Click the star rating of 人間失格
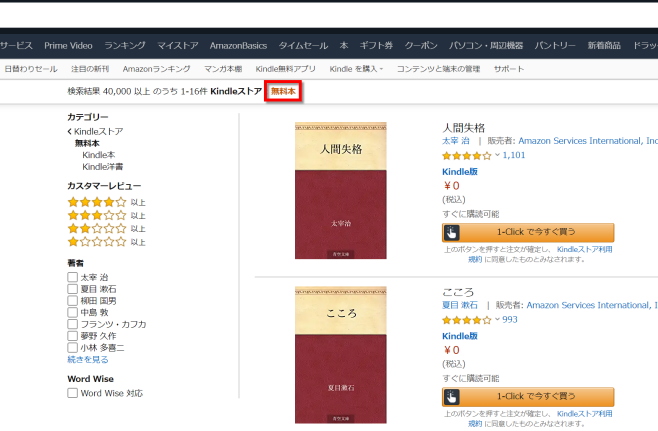The image size is (658, 431). pyautogui.click(x=467, y=156)
